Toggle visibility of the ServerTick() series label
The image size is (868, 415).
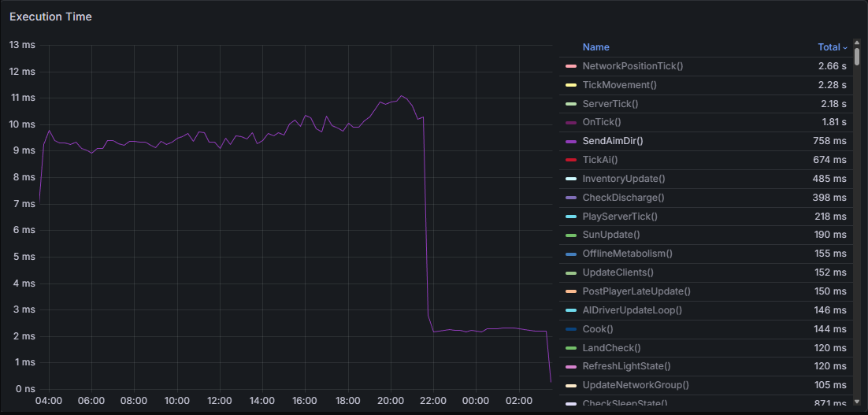610,104
